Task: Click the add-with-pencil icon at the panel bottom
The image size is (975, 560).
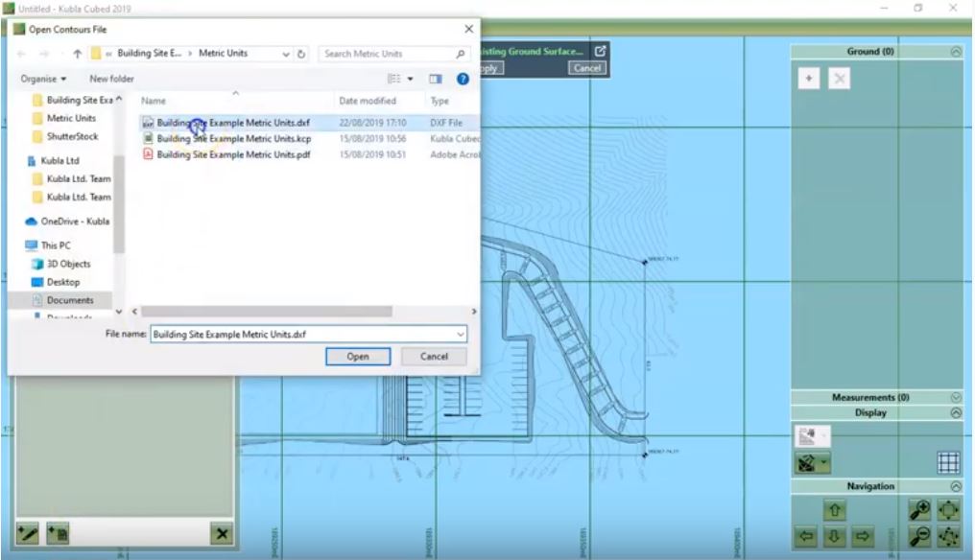Action: 28,533
